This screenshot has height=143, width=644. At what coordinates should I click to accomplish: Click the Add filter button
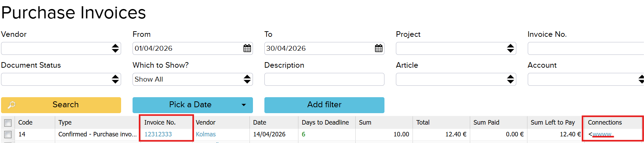pos(324,105)
